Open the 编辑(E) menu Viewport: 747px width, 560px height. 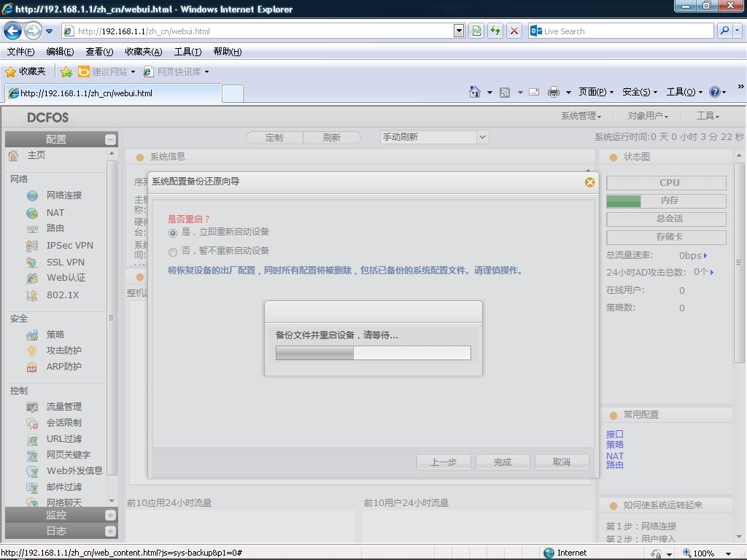coord(60,52)
